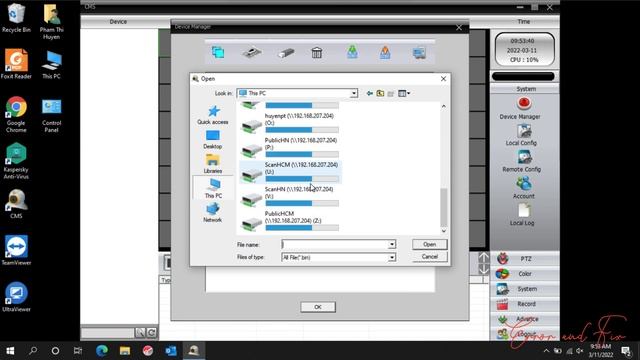
Task: Open Outlook from taskbar
Action: 171,351
